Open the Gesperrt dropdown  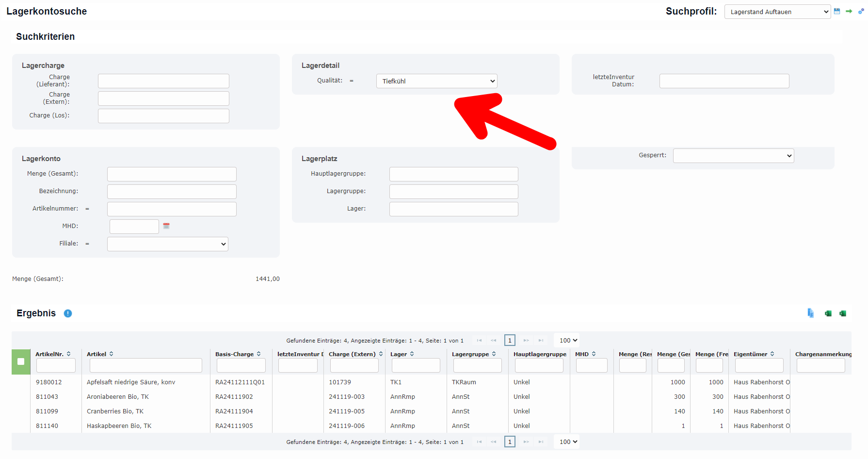[733, 156]
